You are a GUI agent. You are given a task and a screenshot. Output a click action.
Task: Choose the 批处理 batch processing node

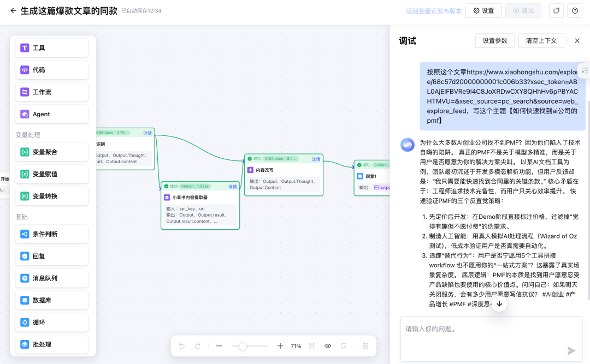point(51,344)
